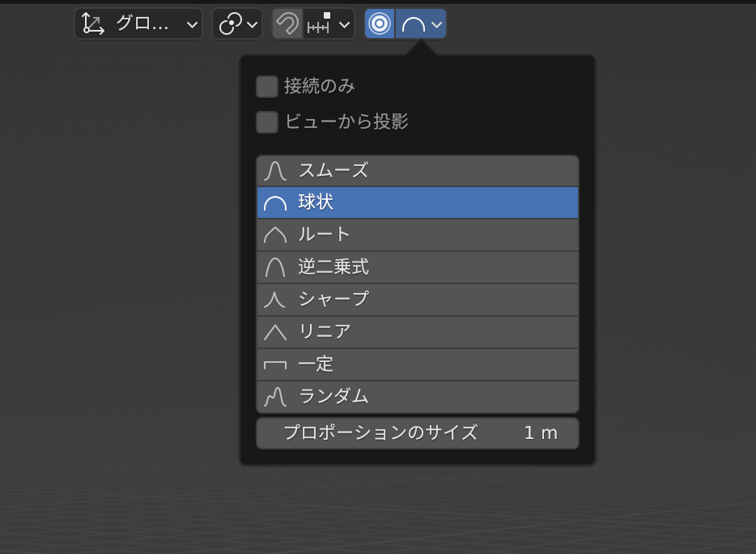The width and height of the screenshot is (756, 554).
Task: Choose the リニア falloff curve icon
Action: (x=275, y=332)
